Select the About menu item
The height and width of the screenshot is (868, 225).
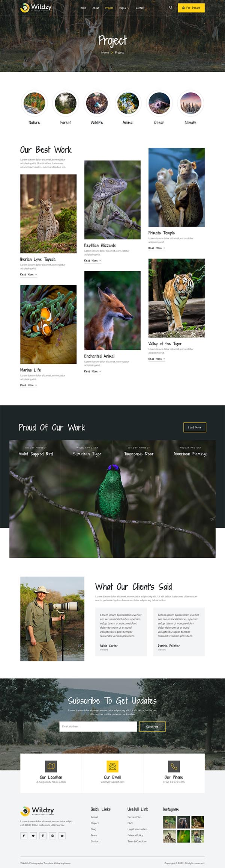pyautogui.click(x=96, y=8)
